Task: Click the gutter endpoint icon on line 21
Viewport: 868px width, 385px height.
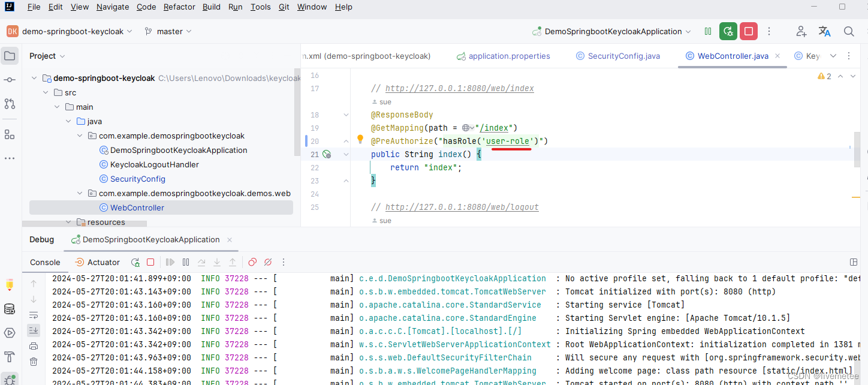Action: 327,154
